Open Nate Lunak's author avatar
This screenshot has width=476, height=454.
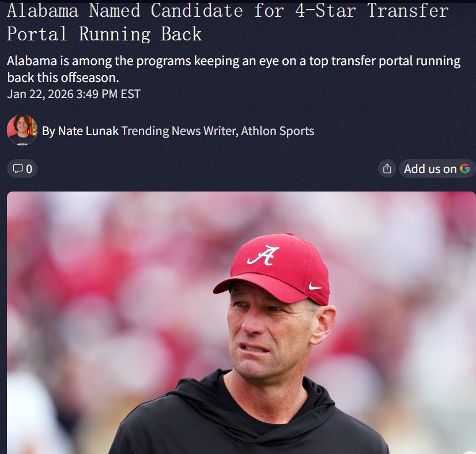[22, 130]
